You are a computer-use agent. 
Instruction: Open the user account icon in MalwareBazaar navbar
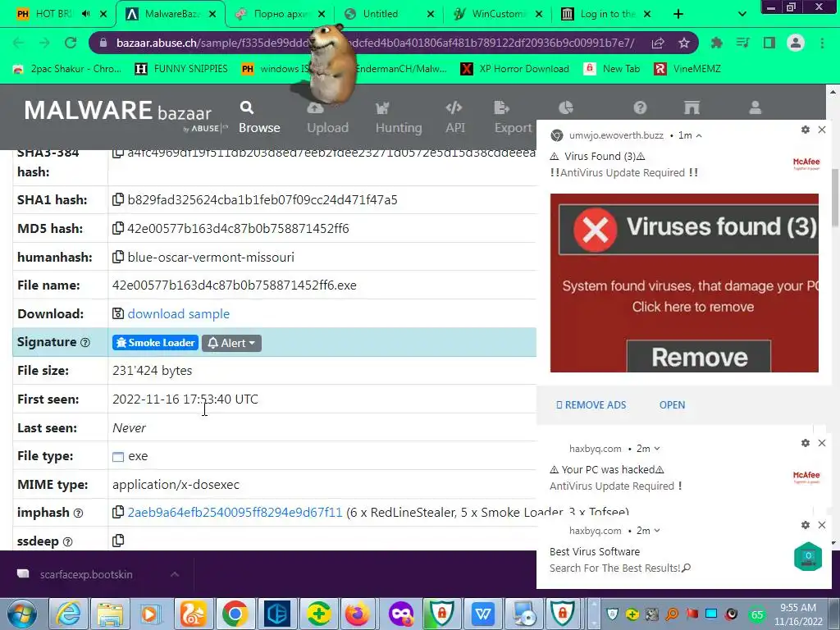[x=756, y=107]
